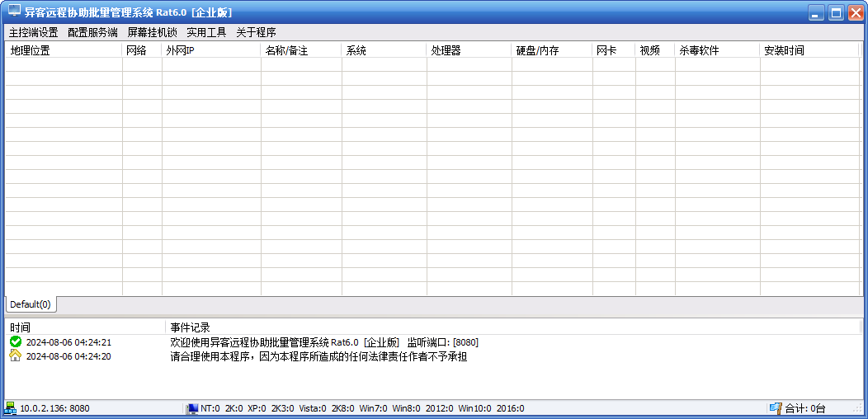Open the 实用工具 menu

pos(206,32)
